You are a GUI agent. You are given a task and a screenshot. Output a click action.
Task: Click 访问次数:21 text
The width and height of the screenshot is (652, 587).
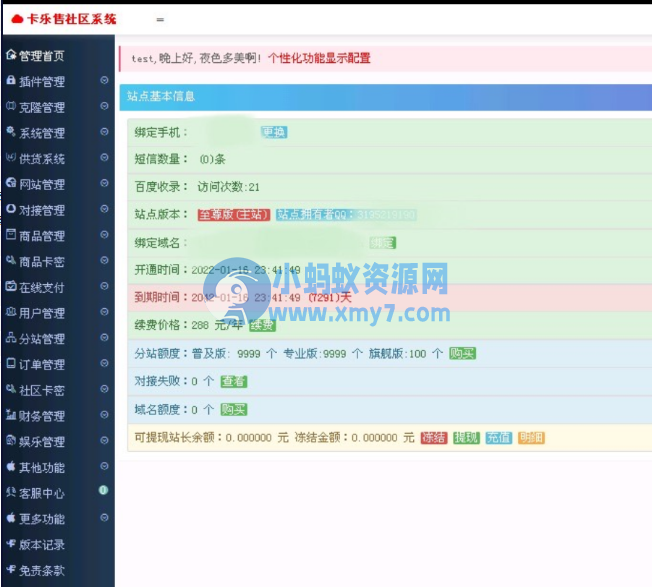(x=228, y=187)
